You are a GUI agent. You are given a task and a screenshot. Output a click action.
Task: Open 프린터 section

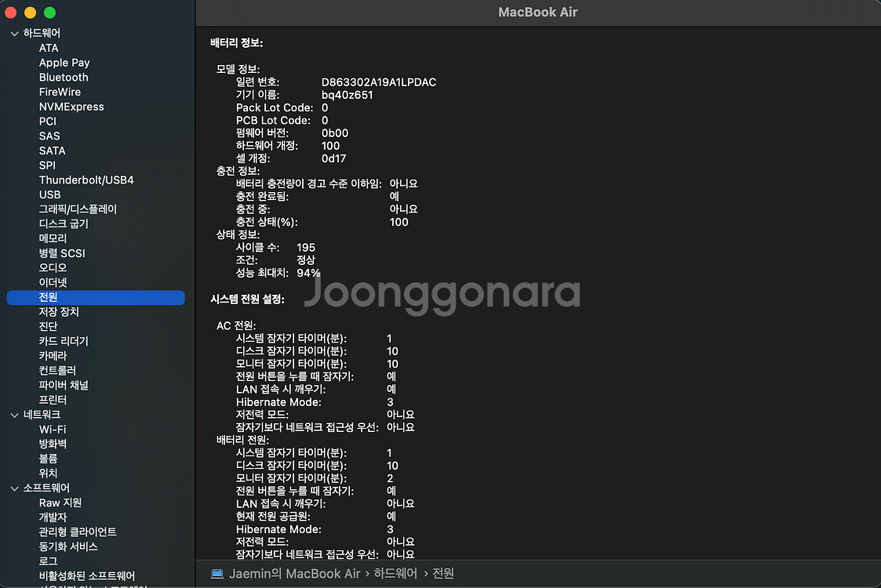coord(53,400)
